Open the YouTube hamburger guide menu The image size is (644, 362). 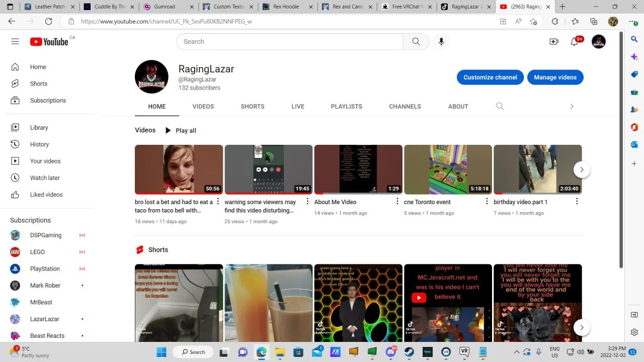pyautogui.click(x=15, y=42)
